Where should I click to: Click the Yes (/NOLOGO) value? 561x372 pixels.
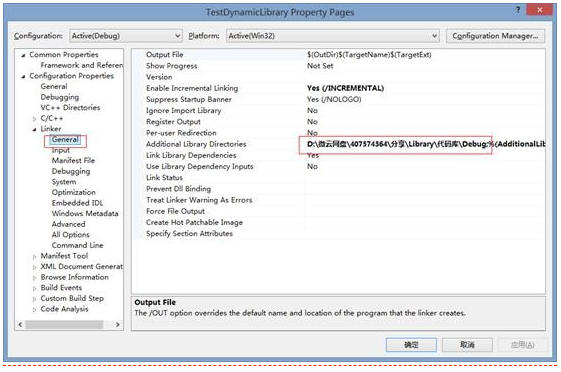[334, 99]
